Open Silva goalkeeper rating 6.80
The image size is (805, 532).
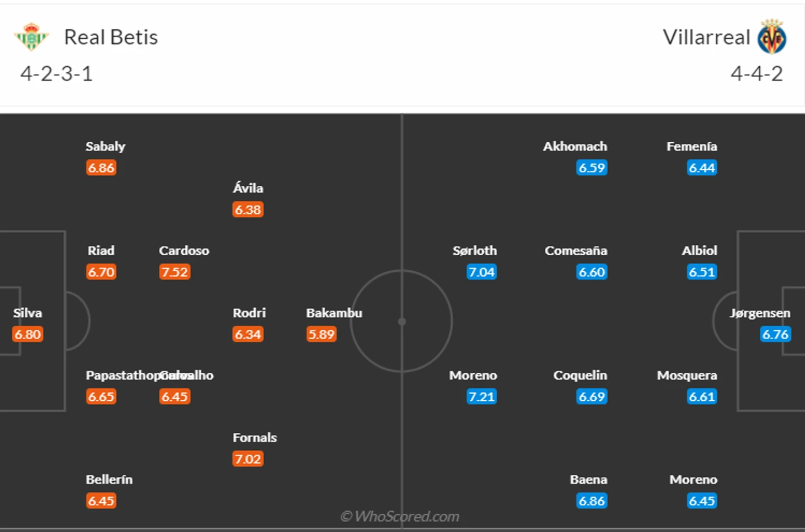click(x=28, y=334)
